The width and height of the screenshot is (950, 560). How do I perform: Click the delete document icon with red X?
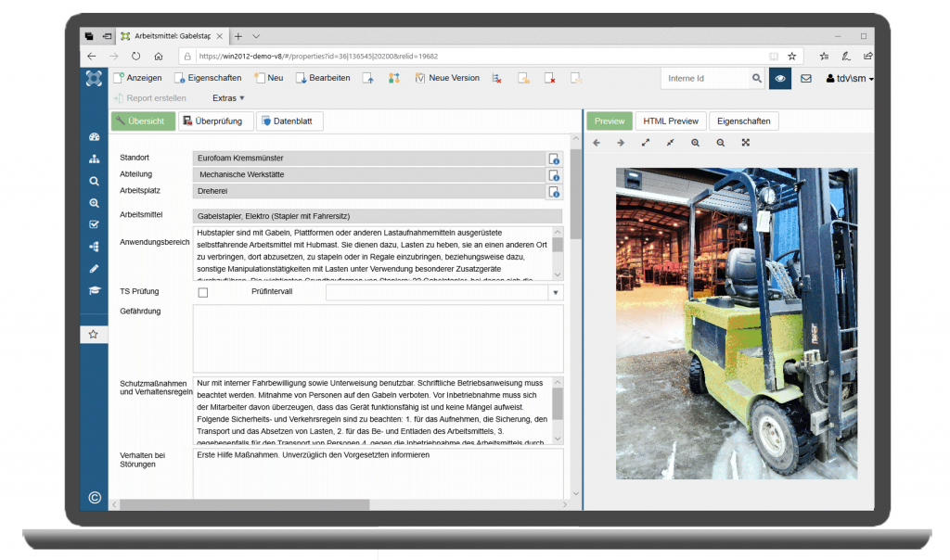[549, 78]
